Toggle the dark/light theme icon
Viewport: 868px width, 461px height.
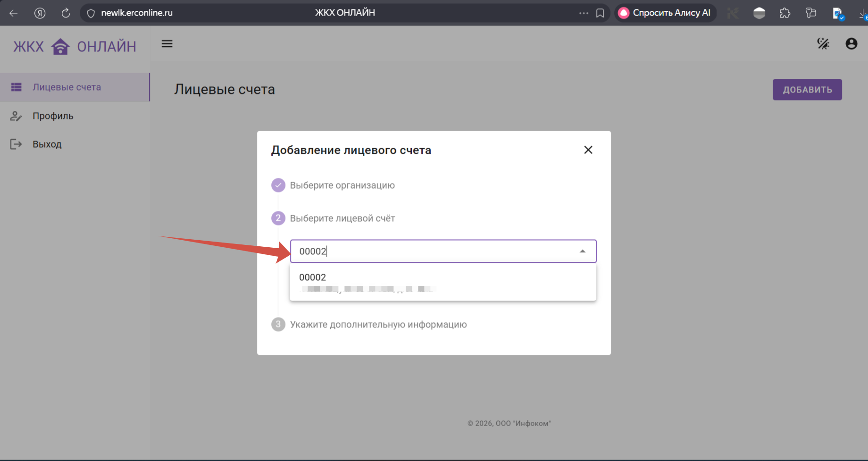click(823, 44)
